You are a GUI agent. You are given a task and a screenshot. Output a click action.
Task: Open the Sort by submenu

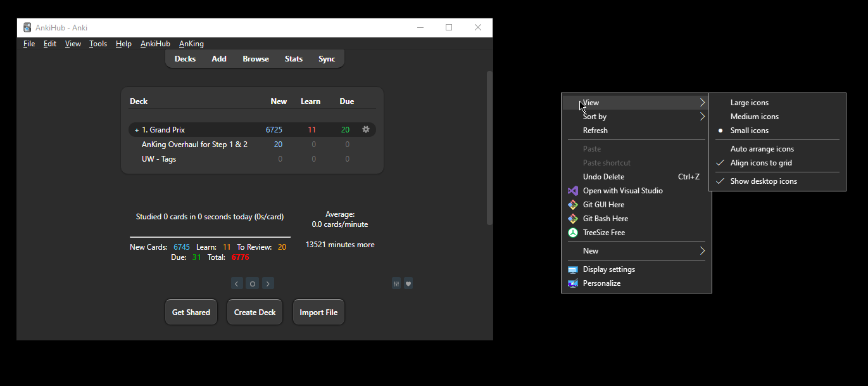(636, 117)
